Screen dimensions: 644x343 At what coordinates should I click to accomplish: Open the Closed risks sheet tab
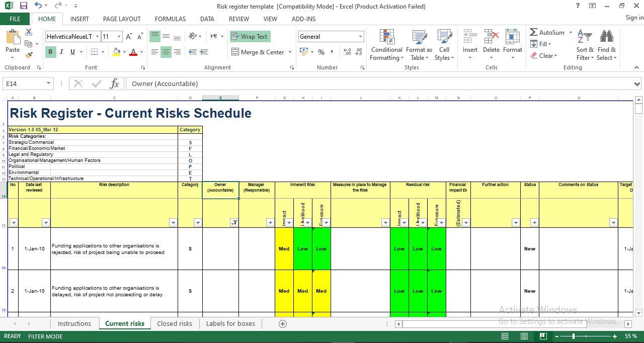[175, 323]
